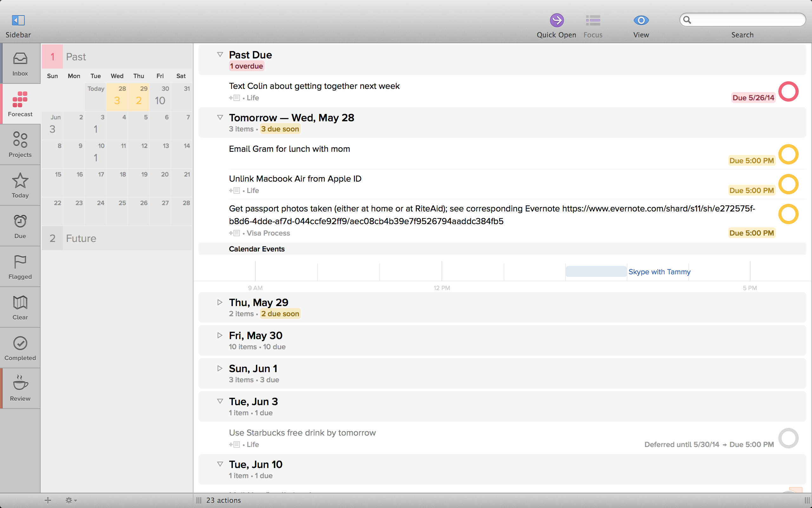Collapse the Past Due section
Viewport: 812px width, 508px height.
[220, 54]
